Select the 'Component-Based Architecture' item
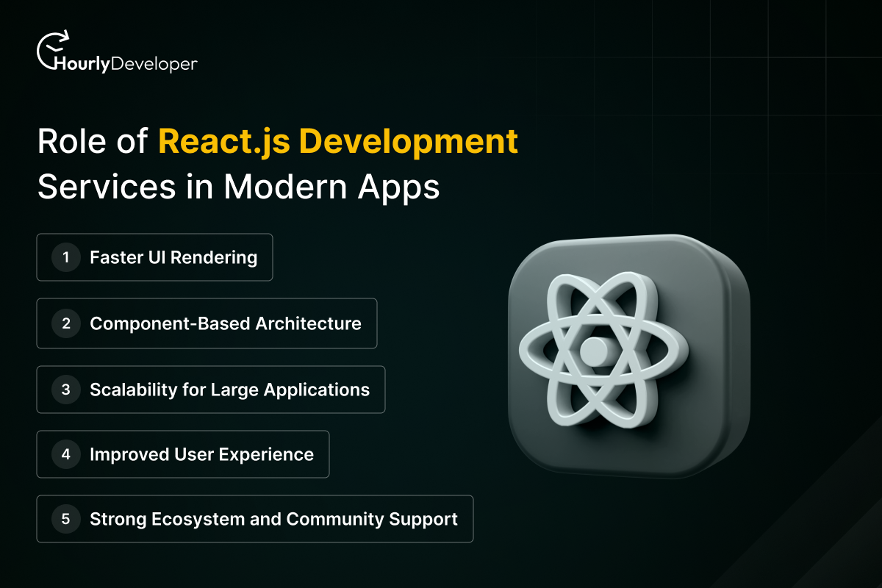This screenshot has height=588, width=882. tap(207, 323)
